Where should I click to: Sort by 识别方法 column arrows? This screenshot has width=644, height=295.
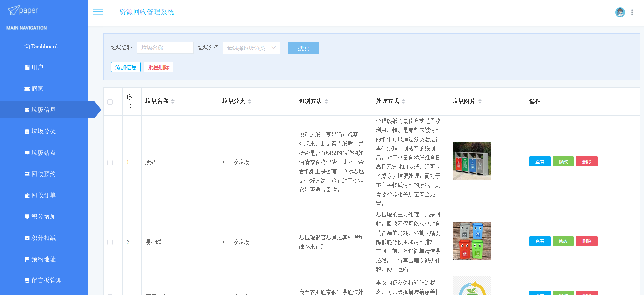[326, 101]
